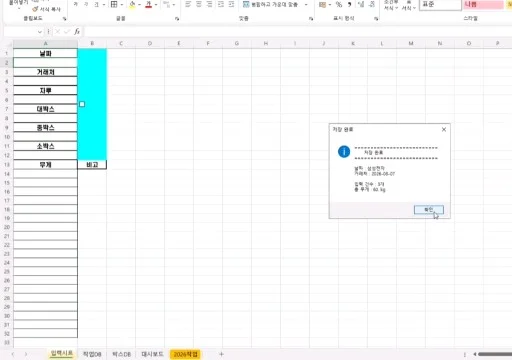Screen dimensions: 512x360
Task: Click into the formula bar
Action: pyautogui.click(x=297, y=32)
